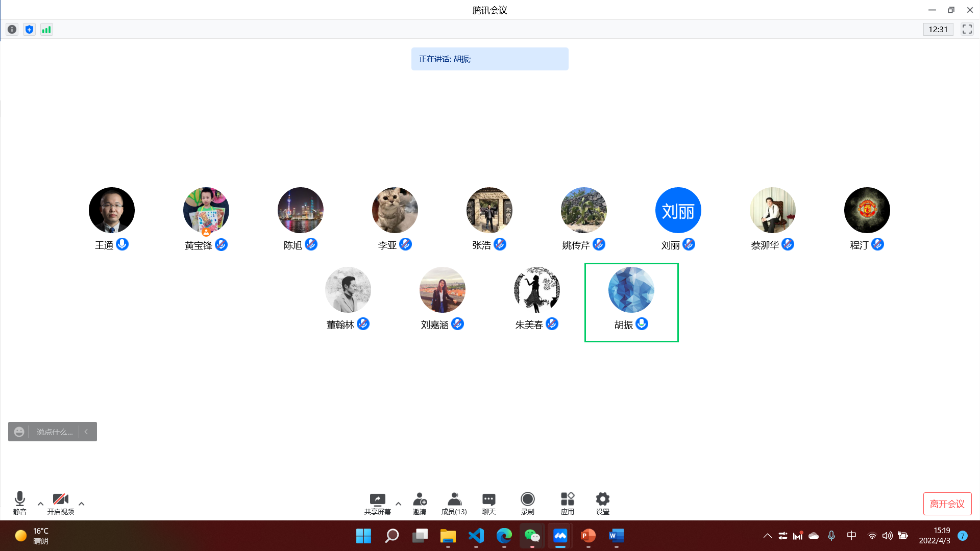Viewport: 980px width, 551px height.
Task: Select the blue 刘丽 avatar
Action: click(x=678, y=210)
